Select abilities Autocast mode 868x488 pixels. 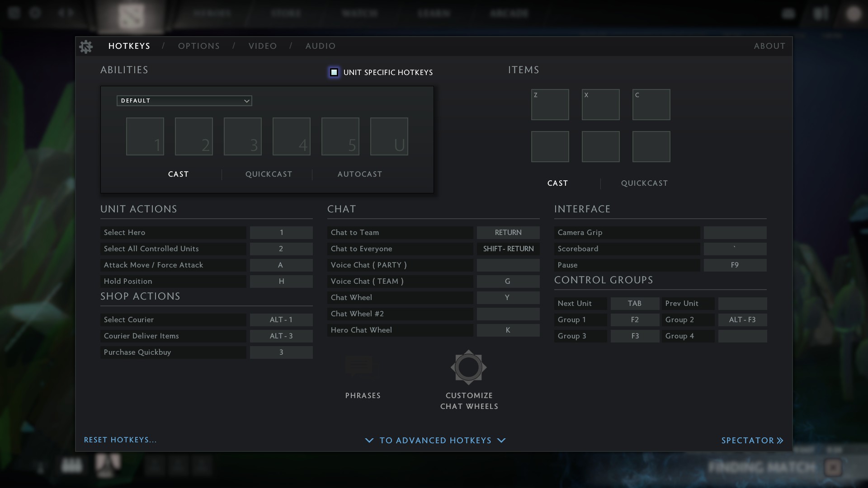point(359,174)
